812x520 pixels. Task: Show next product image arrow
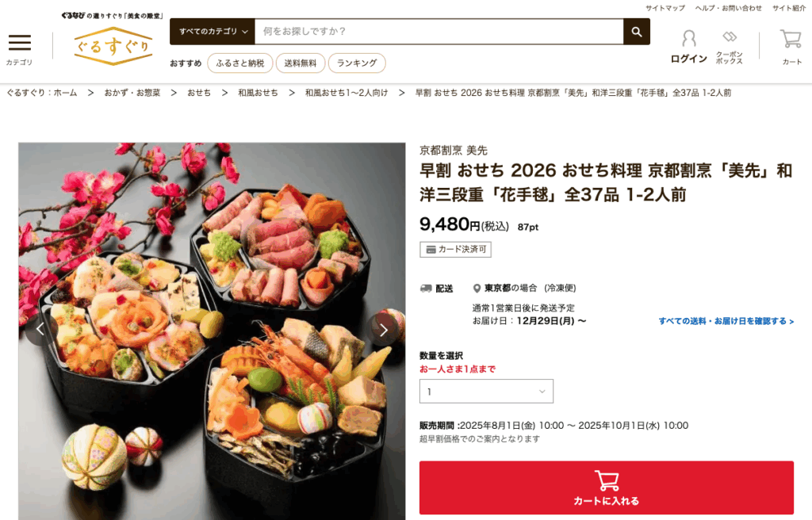click(x=383, y=330)
